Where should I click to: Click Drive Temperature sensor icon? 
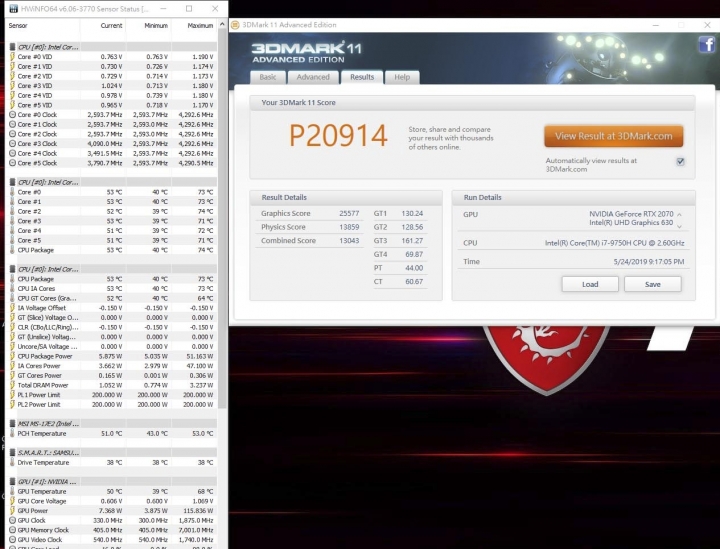tap(12, 462)
